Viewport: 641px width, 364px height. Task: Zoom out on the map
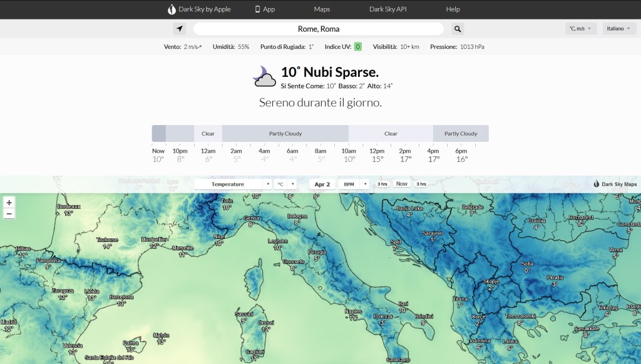point(9,214)
